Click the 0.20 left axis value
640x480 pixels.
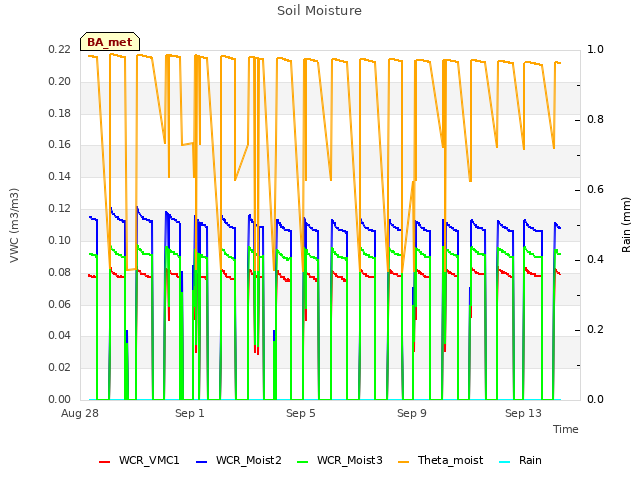coord(60,82)
